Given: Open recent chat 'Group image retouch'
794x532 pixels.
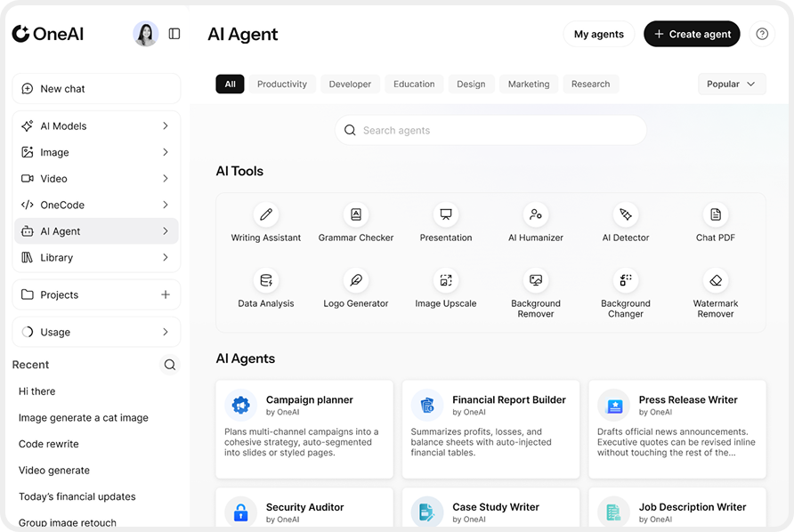Looking at the screenshot, I should 68,522.
